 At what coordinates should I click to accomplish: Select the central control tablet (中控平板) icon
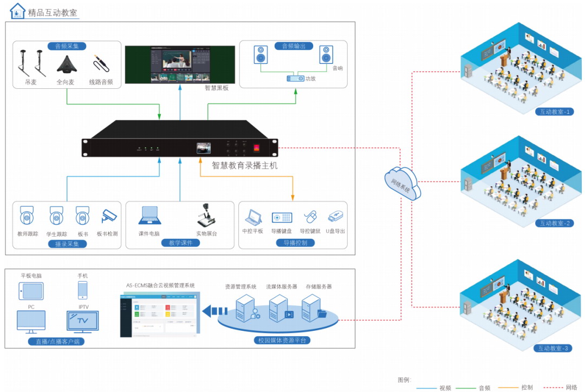[253, 217]
